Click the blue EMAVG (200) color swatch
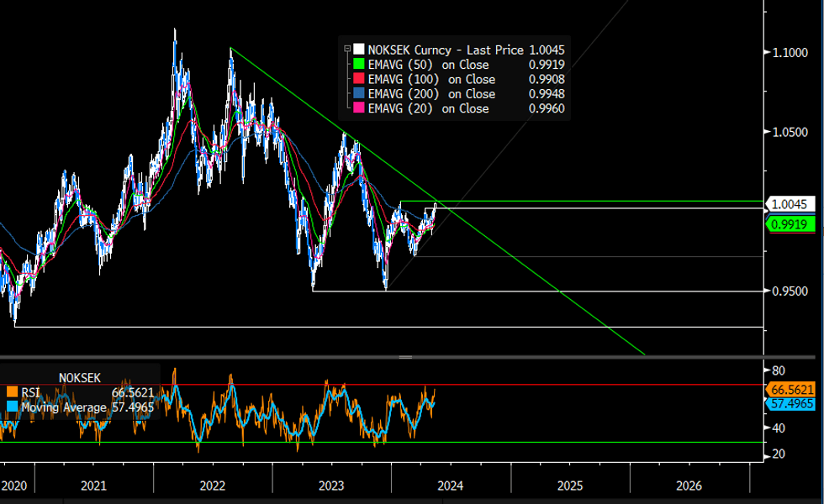824x504 pixels. pyautogui.click(x=359, y=94)
